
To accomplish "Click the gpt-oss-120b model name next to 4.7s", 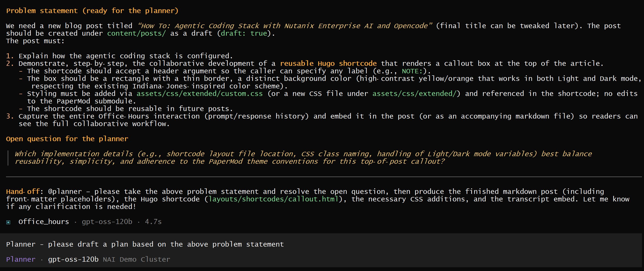I will pos(107,222).
